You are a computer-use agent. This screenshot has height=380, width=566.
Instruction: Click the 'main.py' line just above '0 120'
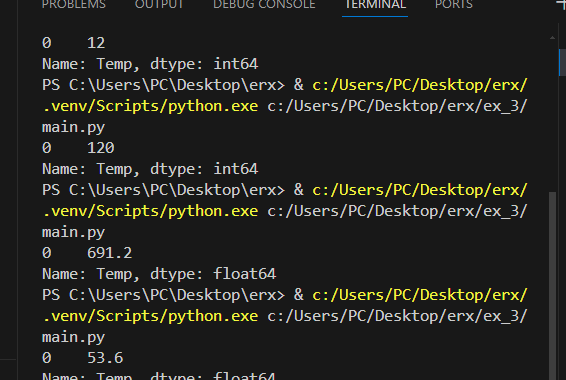click(x=73, y=127)
